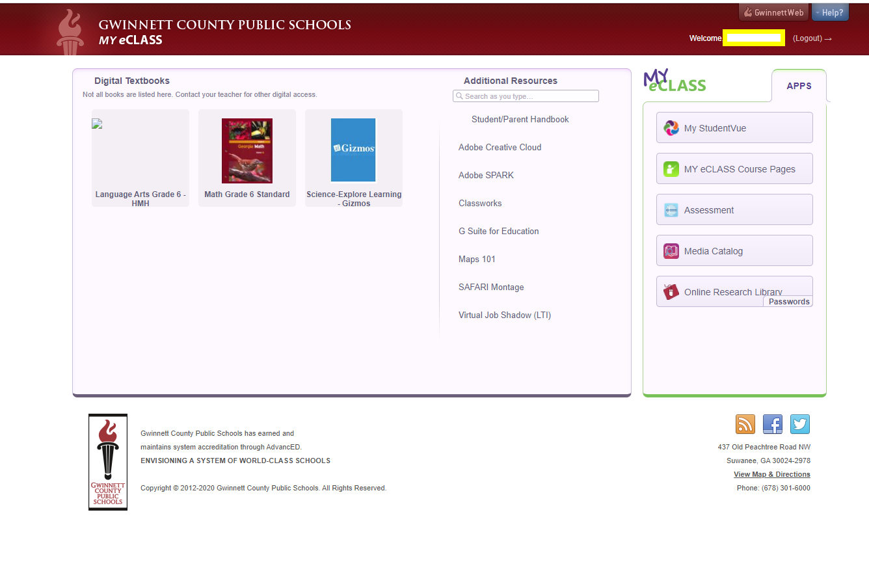The height and width of the screenshot is (588, 869).
Task: Click the MY eCLASS header title text
Action: coord(131,40)
